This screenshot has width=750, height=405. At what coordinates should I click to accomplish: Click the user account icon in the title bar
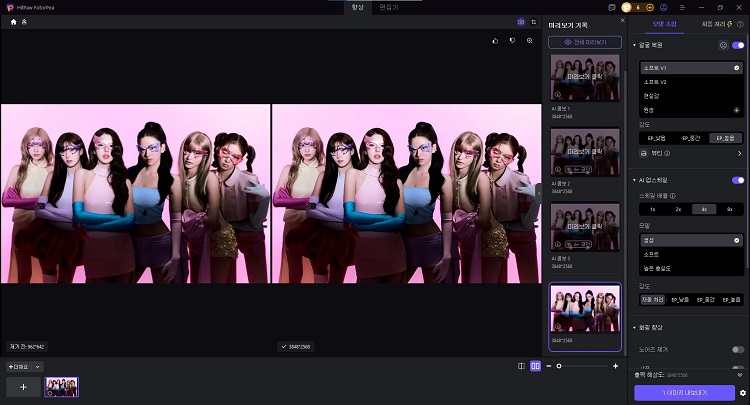pos(663,8)
